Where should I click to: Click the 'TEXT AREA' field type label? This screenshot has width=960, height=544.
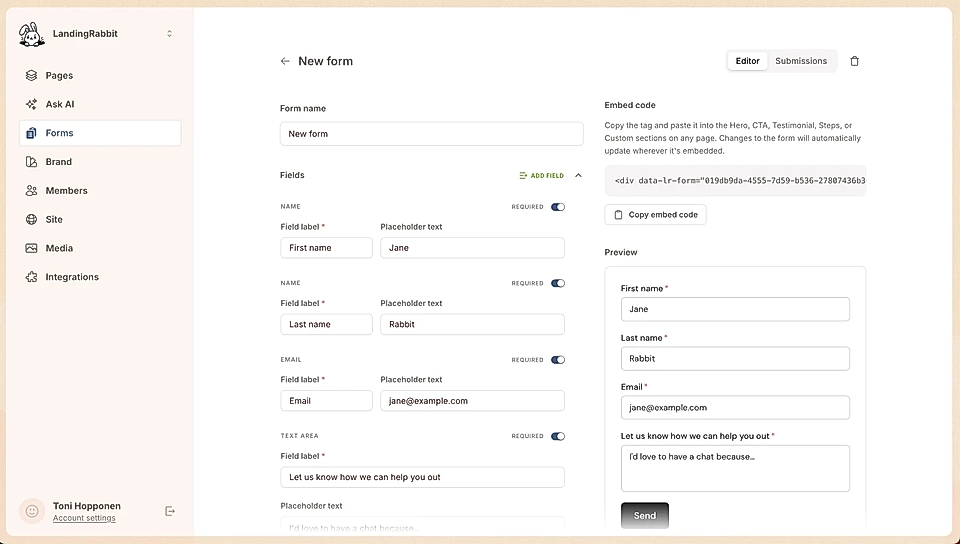pyautogui.click(x=299, y=436)
